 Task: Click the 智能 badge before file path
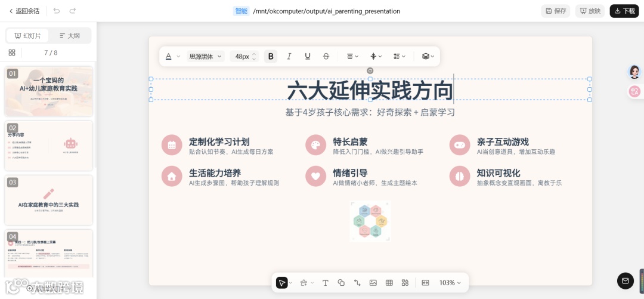coord(241,11)
